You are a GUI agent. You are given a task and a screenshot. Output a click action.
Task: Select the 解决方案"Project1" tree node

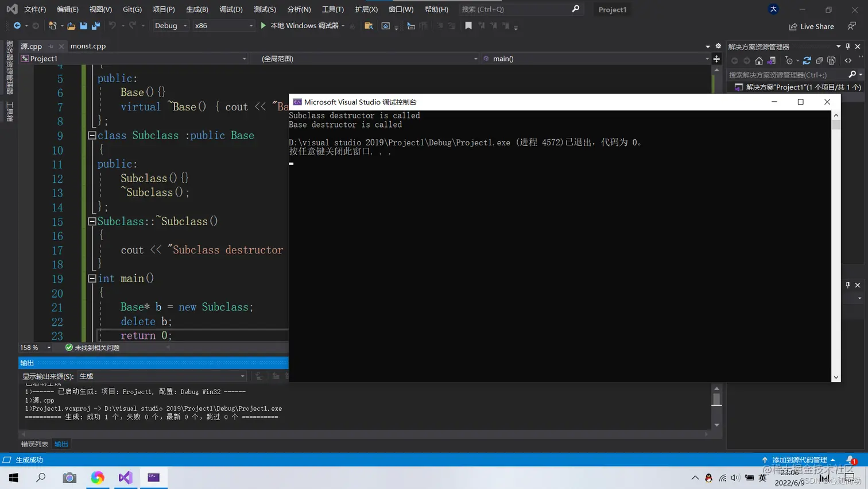click(x=798, y=87)
